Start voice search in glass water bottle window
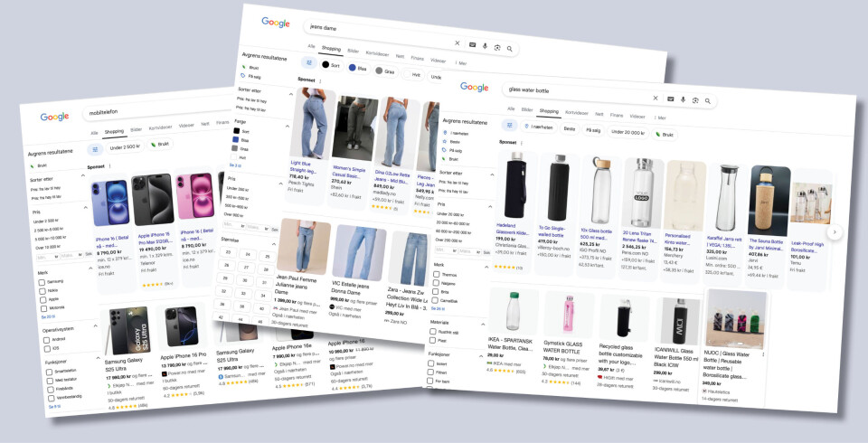Screen dimensions: 868x443 683,99
